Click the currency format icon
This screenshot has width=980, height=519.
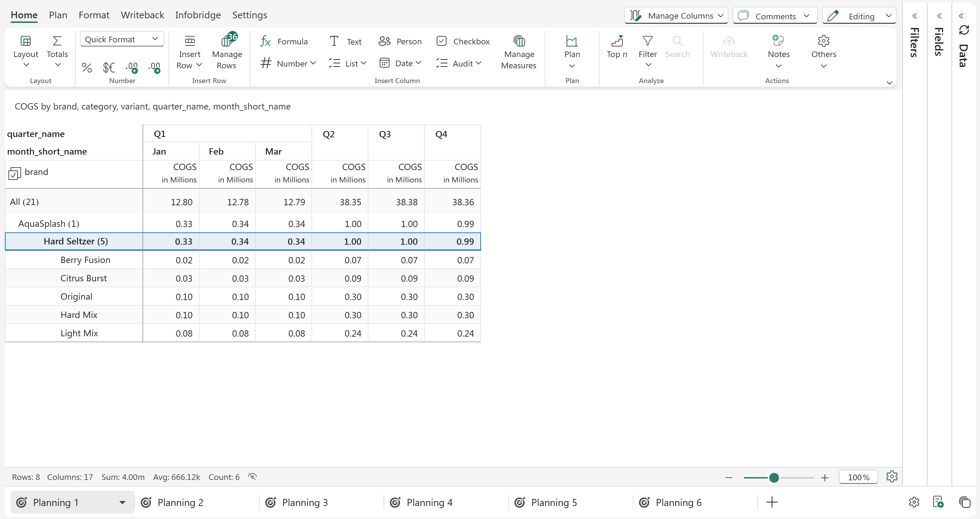tap(109, 67)
